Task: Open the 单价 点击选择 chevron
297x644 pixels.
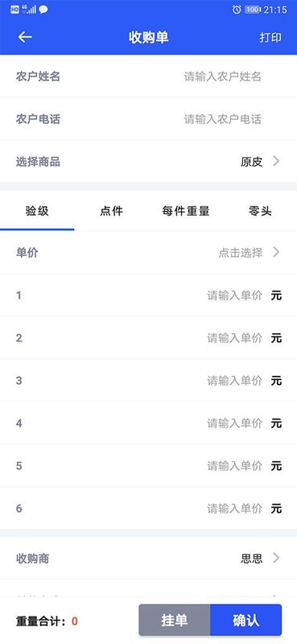Action: [276, 252]
